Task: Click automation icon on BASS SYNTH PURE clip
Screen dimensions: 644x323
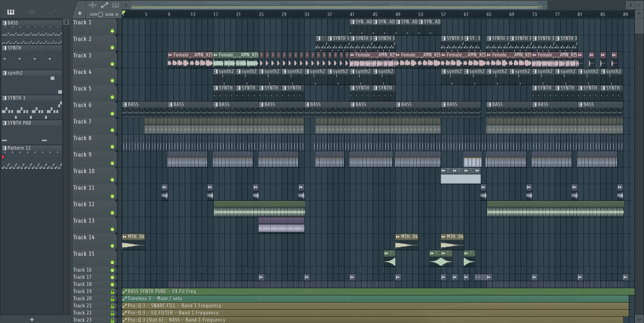Action: 125,291
